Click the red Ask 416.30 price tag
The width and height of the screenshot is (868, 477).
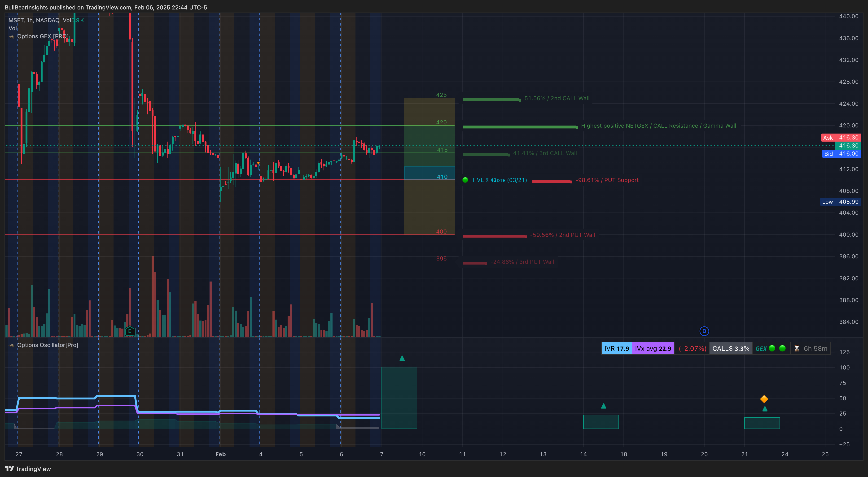tap(841, 137)
